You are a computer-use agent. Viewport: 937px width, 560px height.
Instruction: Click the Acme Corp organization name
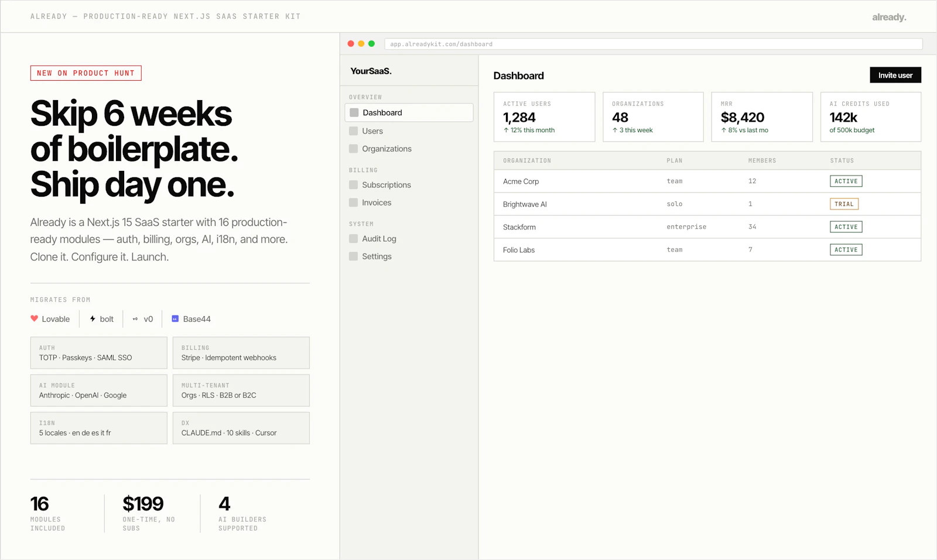click(521, 181)
